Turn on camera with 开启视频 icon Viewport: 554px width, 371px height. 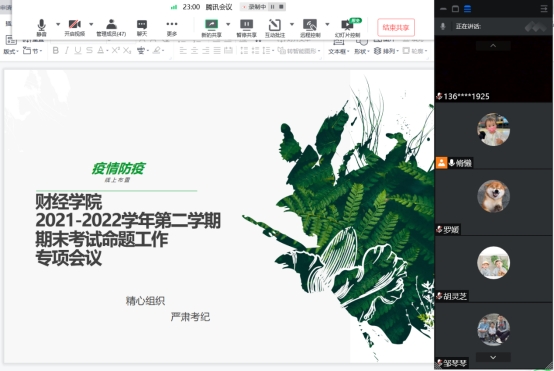(75, 28)
